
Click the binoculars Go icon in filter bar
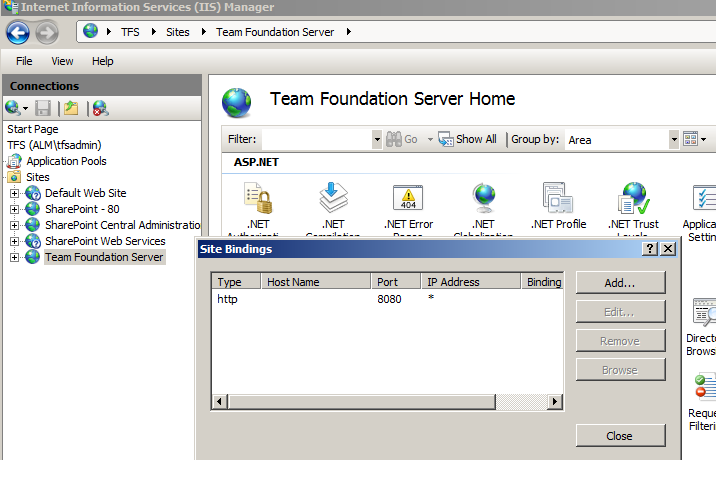click(x=394, y=139)
